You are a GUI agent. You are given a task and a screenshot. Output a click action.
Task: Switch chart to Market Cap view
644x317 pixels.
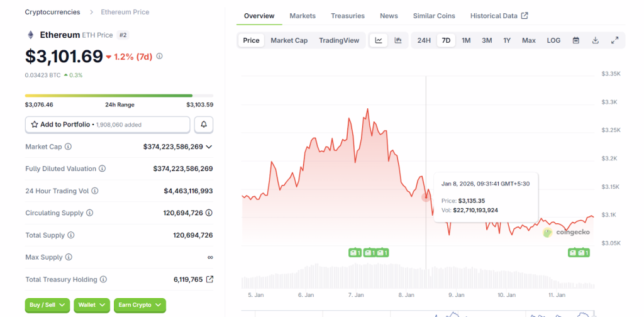(x=289, y=40)
